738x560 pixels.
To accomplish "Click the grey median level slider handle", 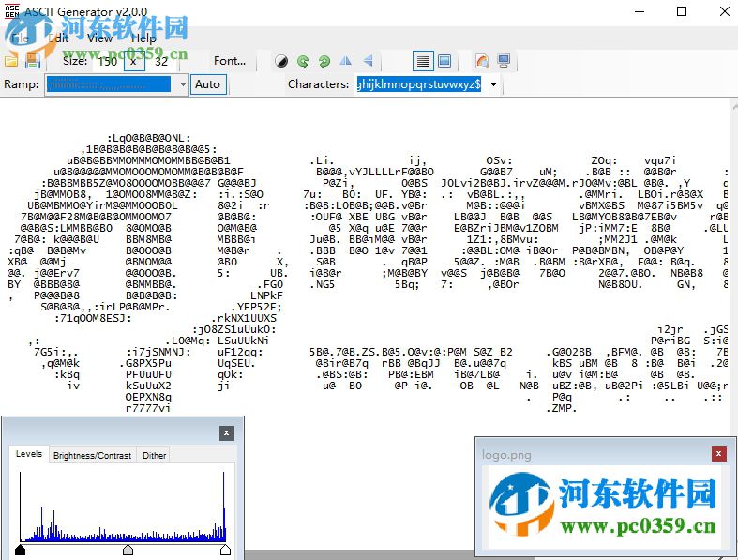I will click(x=128, y=550).
